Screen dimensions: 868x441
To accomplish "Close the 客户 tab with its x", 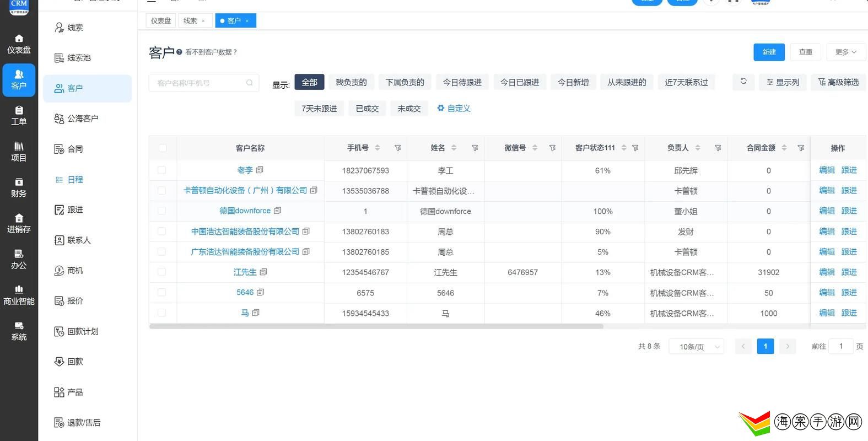I will click(x=247, y=21).
